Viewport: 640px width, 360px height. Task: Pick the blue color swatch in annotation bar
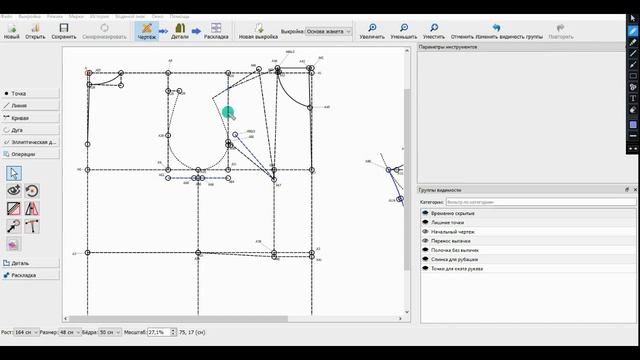point(633,124)
